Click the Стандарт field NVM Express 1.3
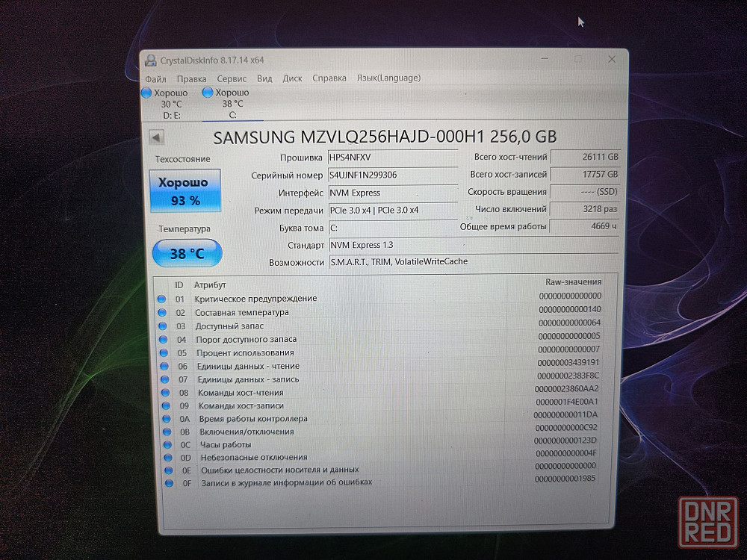This screenshot has height=560, width=747. (x=474, y=245)
